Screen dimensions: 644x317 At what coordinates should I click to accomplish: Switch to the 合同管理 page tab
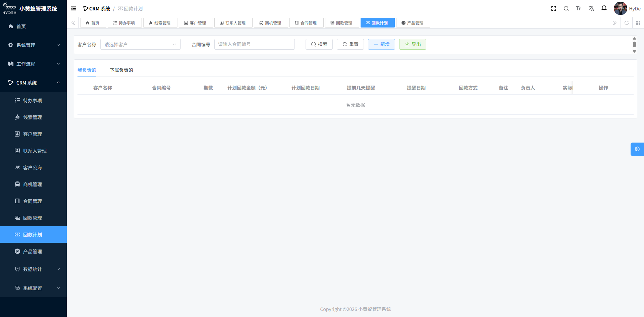click(x=306, y=23)
